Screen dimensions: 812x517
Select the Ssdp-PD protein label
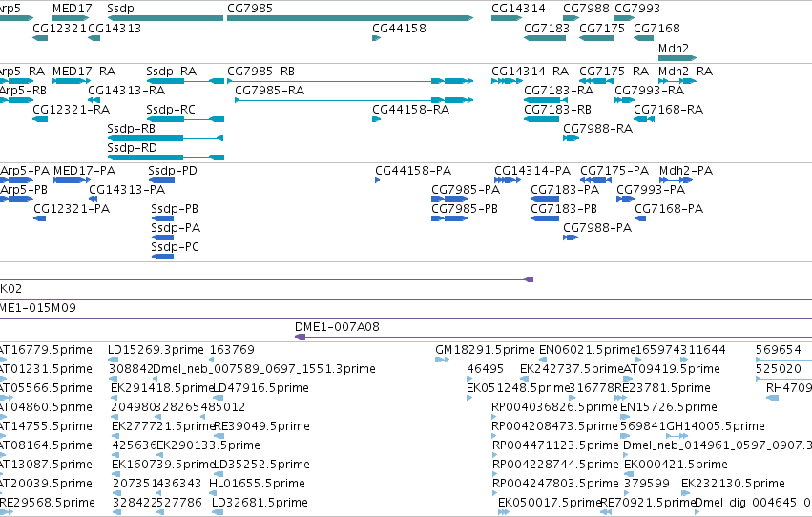pyautogui.click(x=173, y=170)
